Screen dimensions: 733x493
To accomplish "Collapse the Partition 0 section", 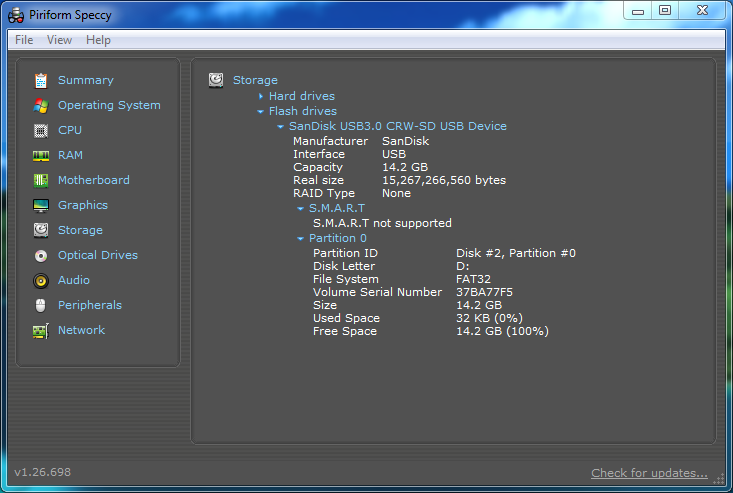I will click(x=301, y=239).
